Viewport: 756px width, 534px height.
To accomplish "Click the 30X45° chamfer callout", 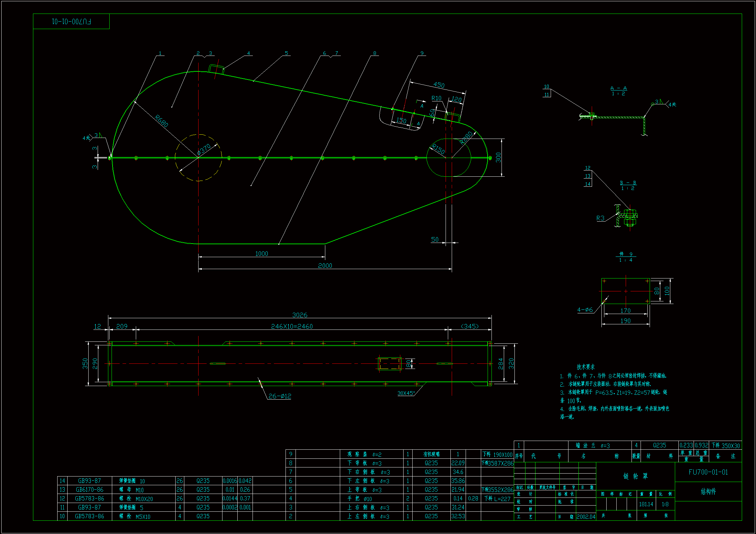I will tap(406, 393).
